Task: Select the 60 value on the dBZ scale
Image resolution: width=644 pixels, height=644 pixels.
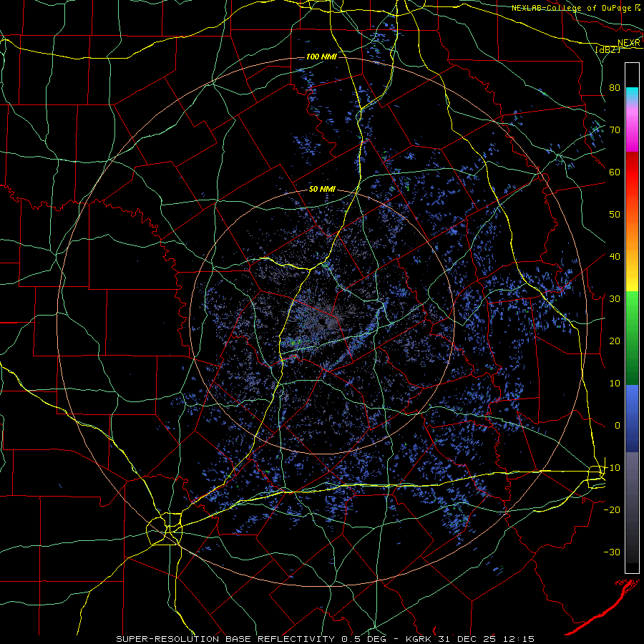Action: pos(615,172)
